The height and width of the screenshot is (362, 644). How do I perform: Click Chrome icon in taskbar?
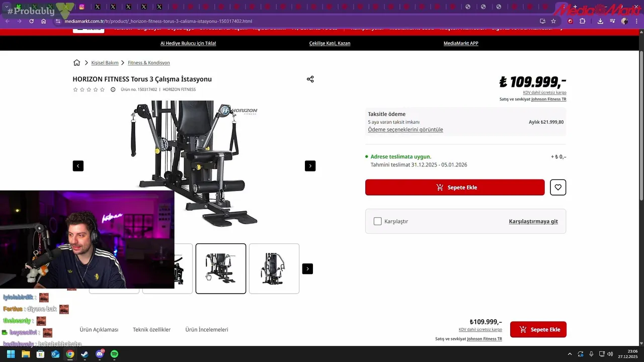tap(70, 354)
